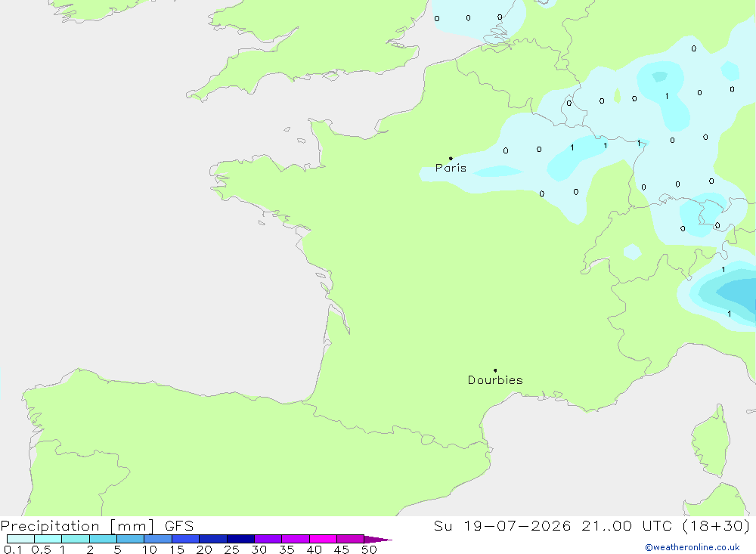Select the 10 mm blue legend swatch

pyautogui.click(x=158, y=539)
